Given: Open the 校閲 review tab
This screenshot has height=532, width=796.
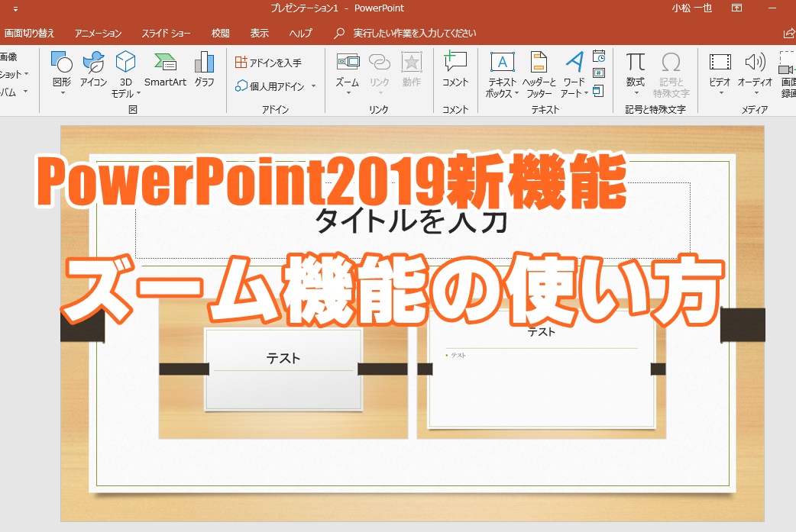Looking at the screenshot, I should [220, 34].
